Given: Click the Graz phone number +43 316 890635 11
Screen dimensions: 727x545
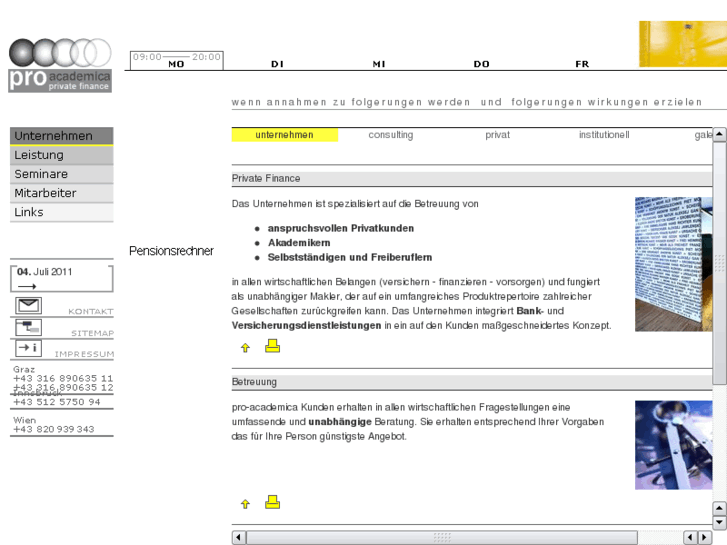Looking at the screenshot, I should tap(63, 378).
